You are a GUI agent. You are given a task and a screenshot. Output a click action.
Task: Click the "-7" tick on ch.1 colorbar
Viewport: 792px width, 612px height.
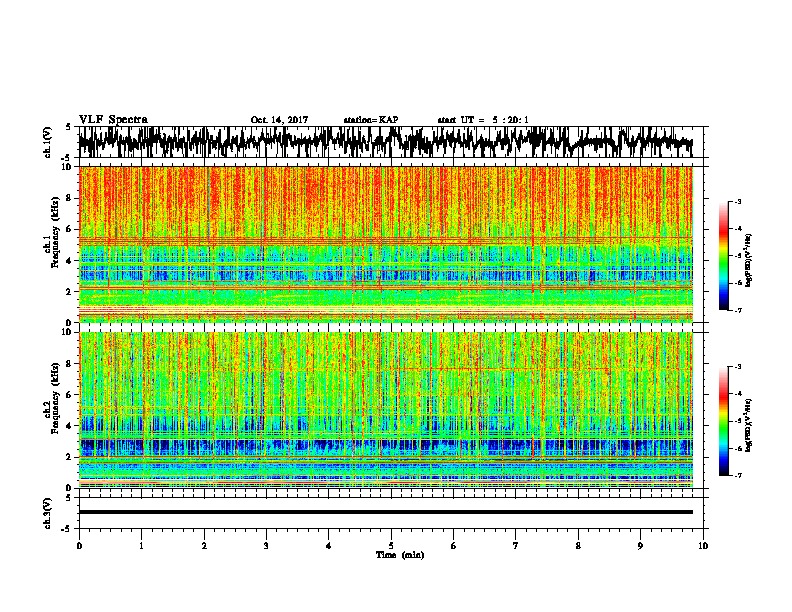(737, 310)
